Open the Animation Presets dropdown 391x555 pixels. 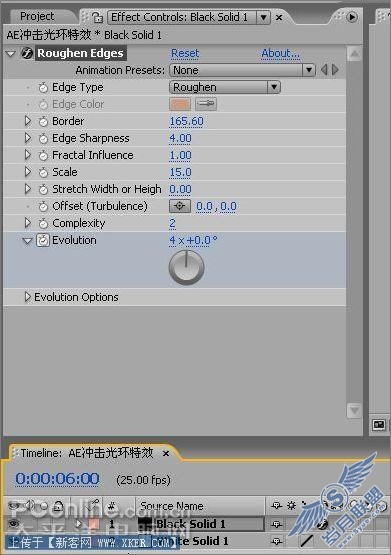coord(242,70)
